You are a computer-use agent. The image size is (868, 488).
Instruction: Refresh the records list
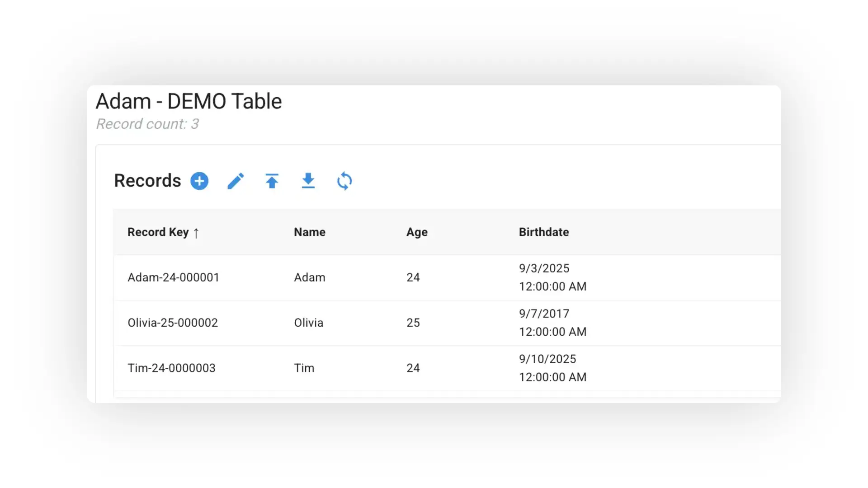pyautogui.click(x=344, y=181)
